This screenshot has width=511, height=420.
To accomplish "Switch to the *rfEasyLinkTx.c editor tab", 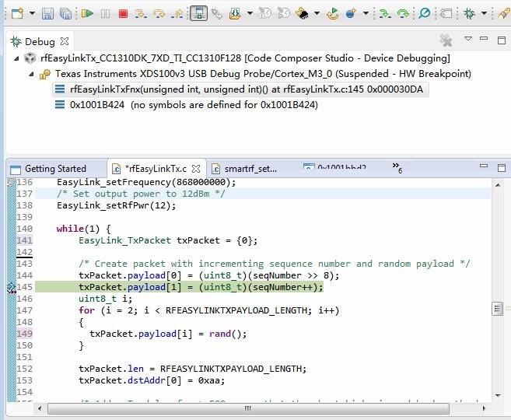I will [156, 169].
